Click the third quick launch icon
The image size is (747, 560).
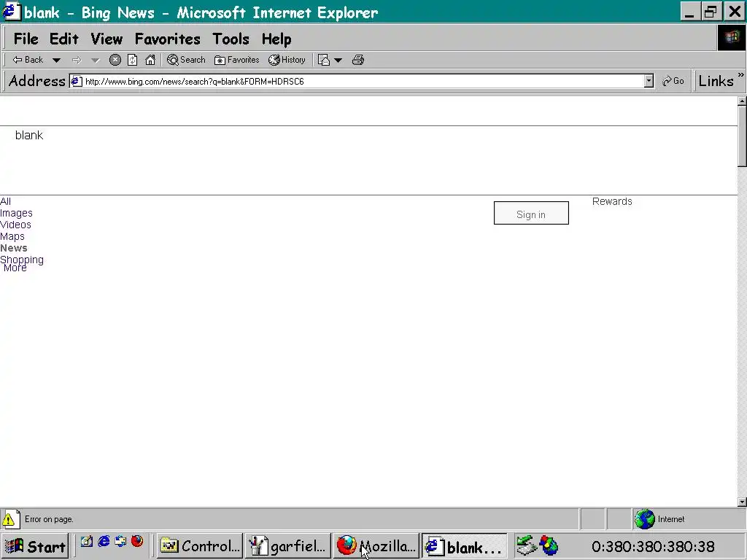[x=120, y=542]
